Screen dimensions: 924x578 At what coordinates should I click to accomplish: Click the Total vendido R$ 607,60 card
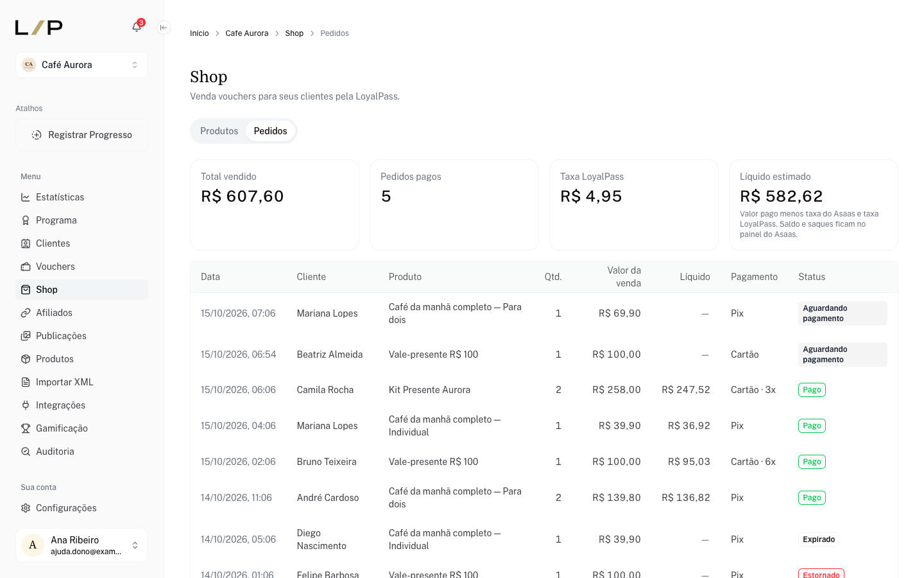275,205
